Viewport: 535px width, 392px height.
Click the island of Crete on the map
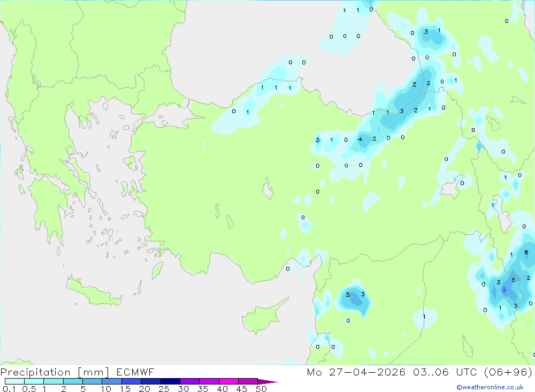94,291
